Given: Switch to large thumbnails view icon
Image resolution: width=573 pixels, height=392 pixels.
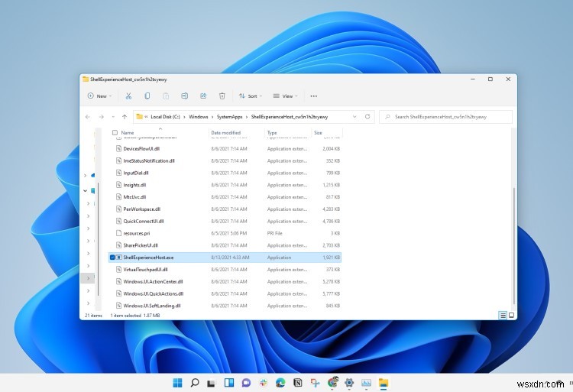Looking at the screenshot, I should pos(511,316).
